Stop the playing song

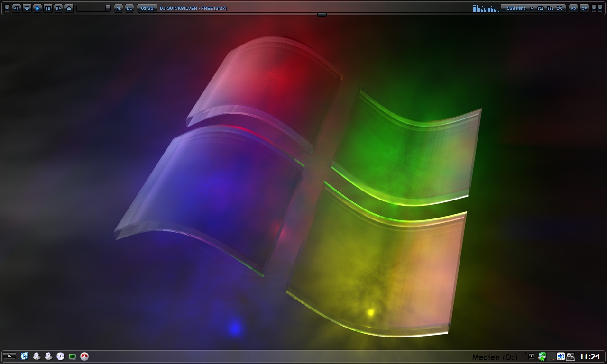pyautogui.click(x=27, y=8)
